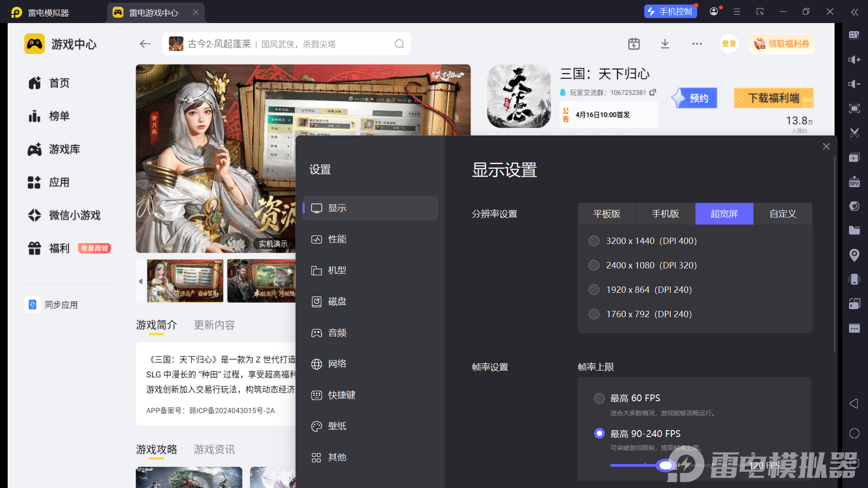Open the 性能 settings menu item
Image resolution: width=868 pixels, height=488 pixels.
(x=337, y=239)
